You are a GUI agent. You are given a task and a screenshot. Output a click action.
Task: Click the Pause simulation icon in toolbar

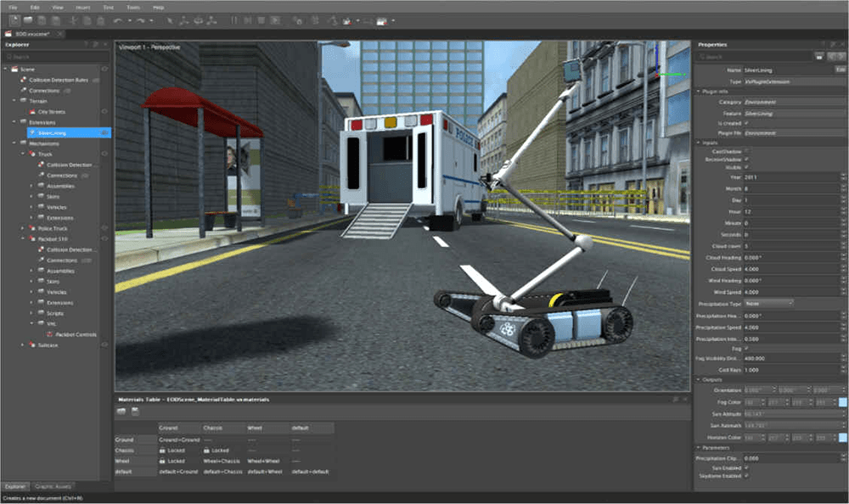[233, 20]
